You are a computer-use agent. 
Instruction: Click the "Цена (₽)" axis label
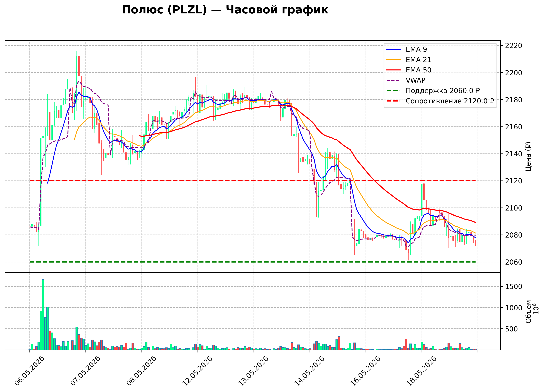tap(528, 156)
